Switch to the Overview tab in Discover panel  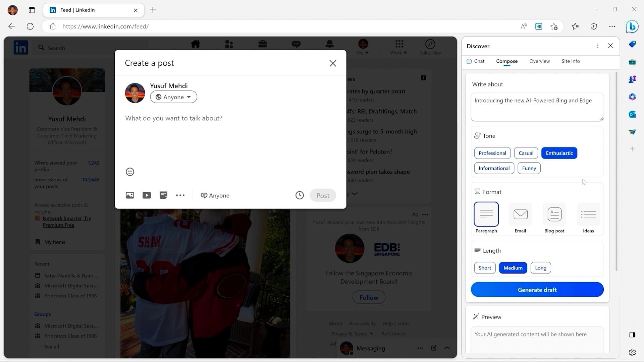tap(539, 61)
